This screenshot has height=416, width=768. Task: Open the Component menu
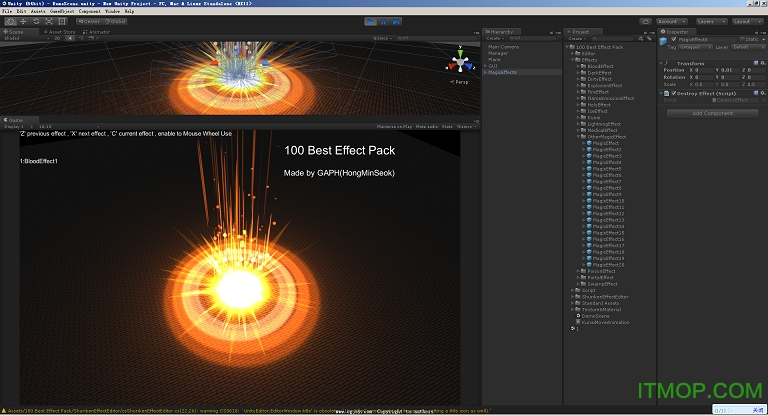[90, 11]
